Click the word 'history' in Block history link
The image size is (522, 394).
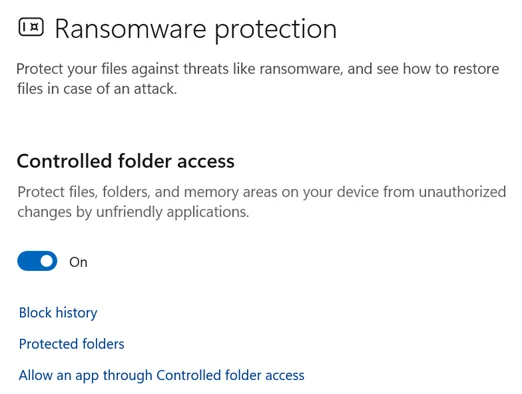click(x=76, y=313)
